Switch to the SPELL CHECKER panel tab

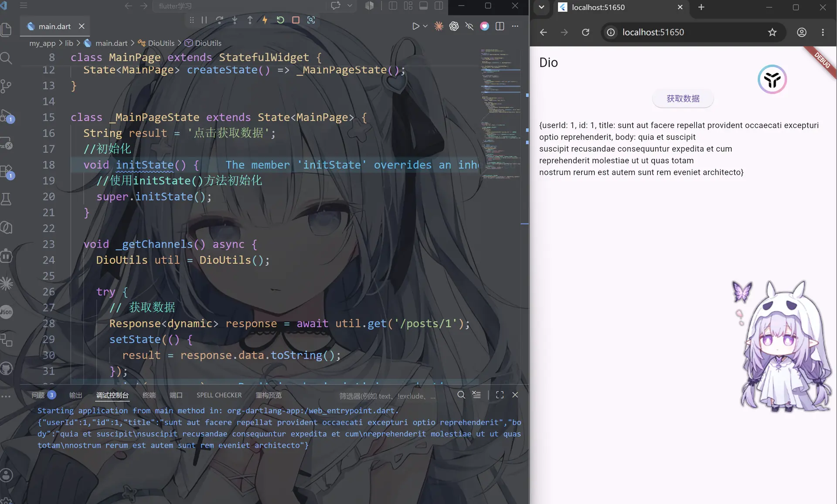tap(219, 395)
